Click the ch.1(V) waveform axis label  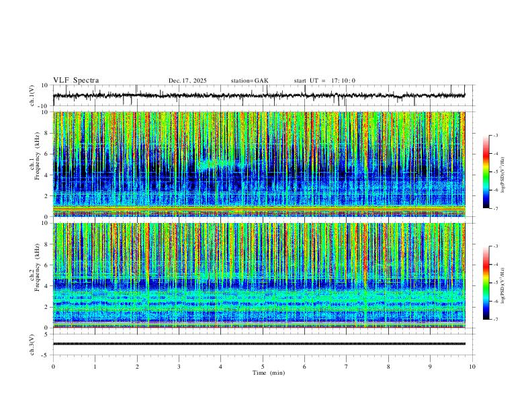(x=32, y=95)
